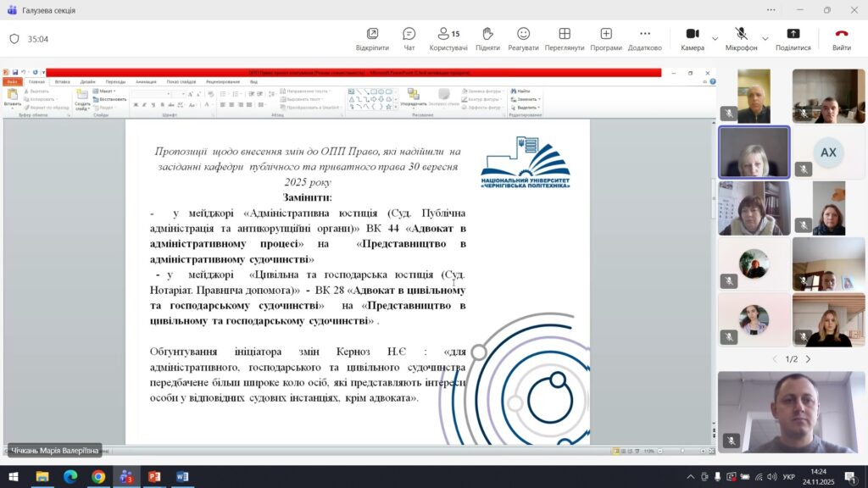Expand the microphone options dropdown arrow
868x488 pixels.
click(765, 39)
